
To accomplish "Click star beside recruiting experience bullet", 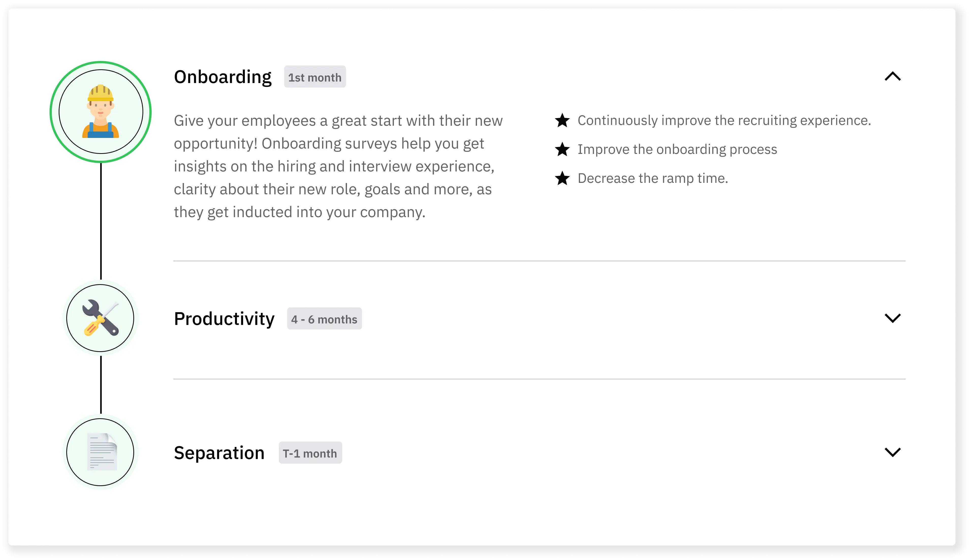I will (562, 120).
